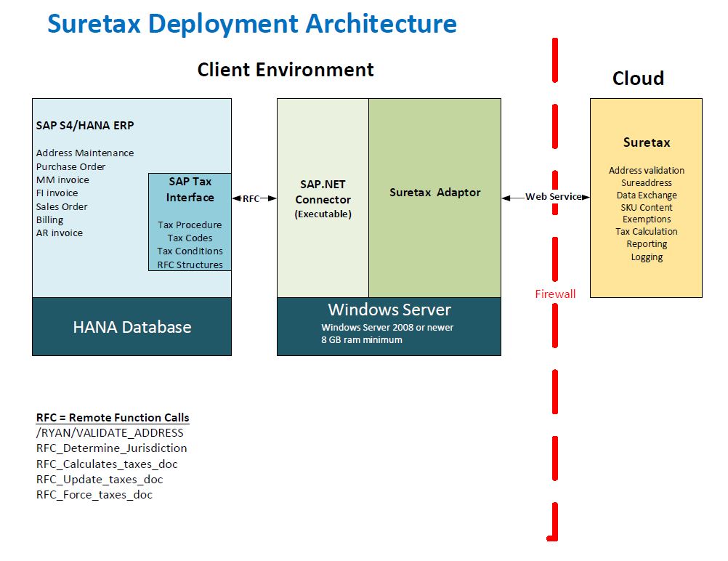Select the Client Environment heading
This screenshot has height=561, width=728.
point(286,70)
